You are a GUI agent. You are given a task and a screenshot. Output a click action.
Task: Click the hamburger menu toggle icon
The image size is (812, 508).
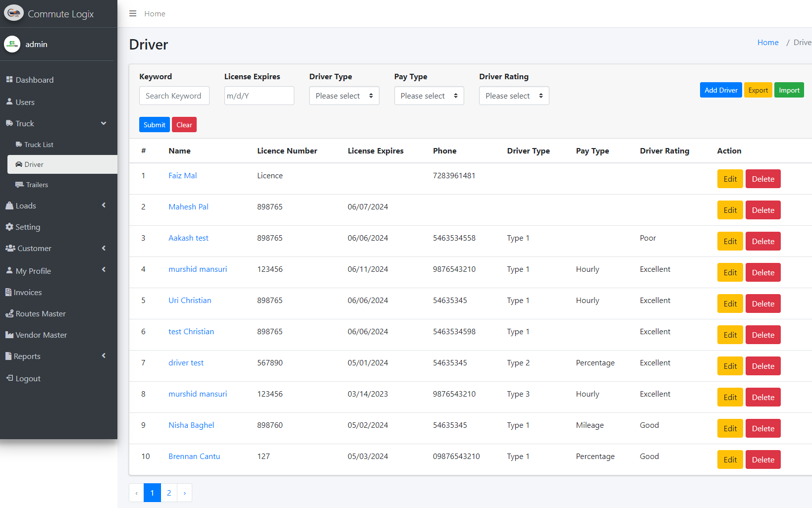pyautogui.click(x=133, y=13)
